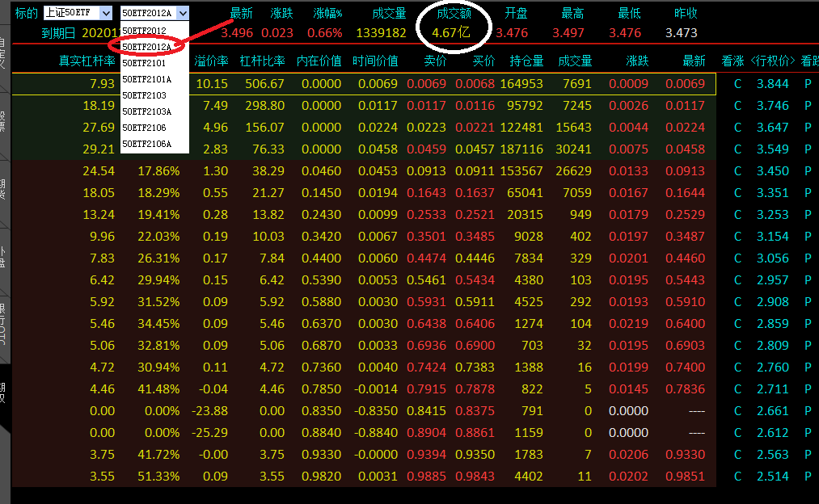This screenshot has height=504, width=819.
Task: Switch to the 股票 sidebar tab
Action: tap(4, 121)
